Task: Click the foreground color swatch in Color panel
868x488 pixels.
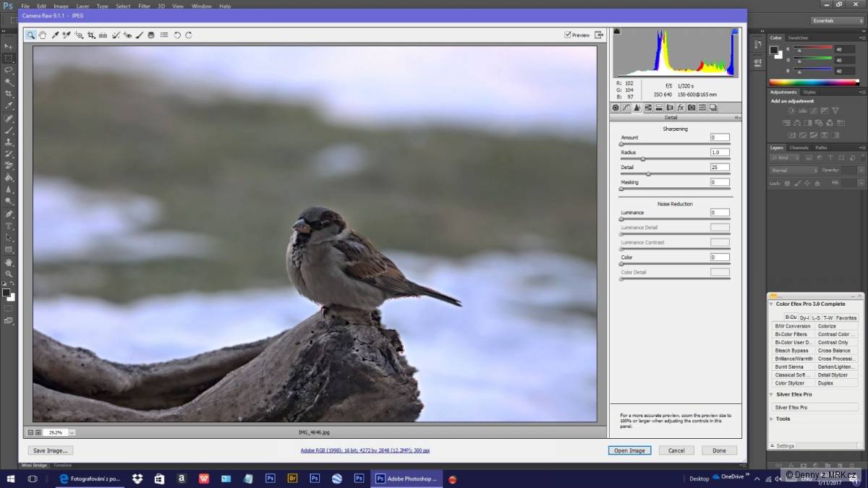Action: coord(773,51)
